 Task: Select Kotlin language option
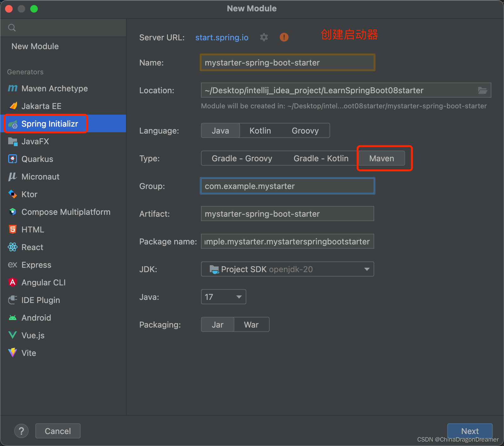pos(260,130)
